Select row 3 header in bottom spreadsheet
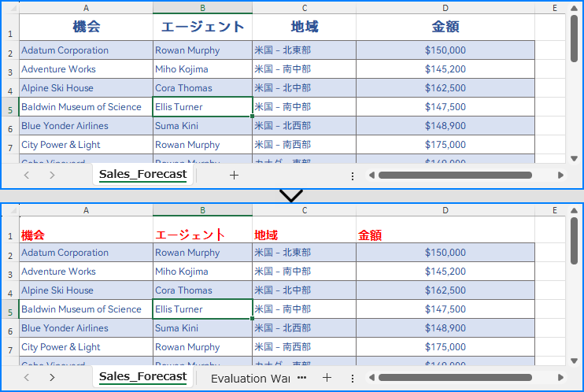Image resolution: width=584 pixels, height=392 pixels. tap(10, 272)
